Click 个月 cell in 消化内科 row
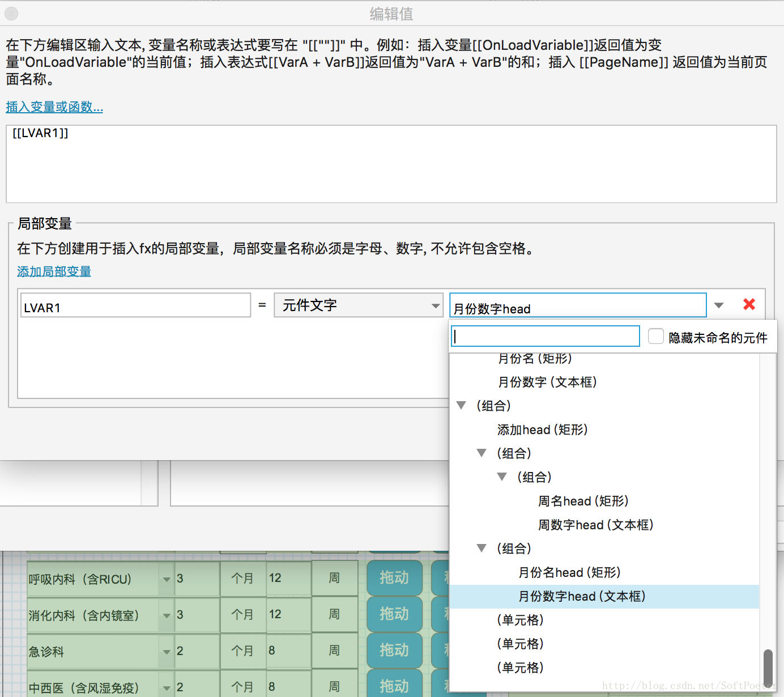 pyautogui.click(x=243, y=615)
